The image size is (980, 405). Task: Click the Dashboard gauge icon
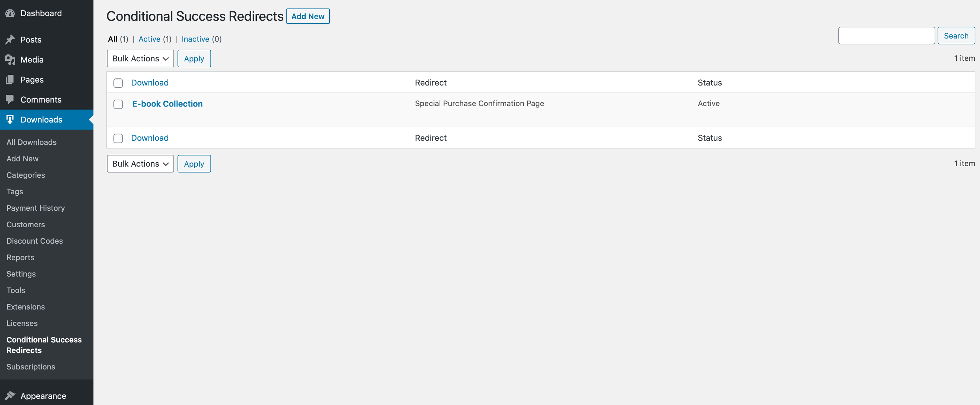(10, 13)
